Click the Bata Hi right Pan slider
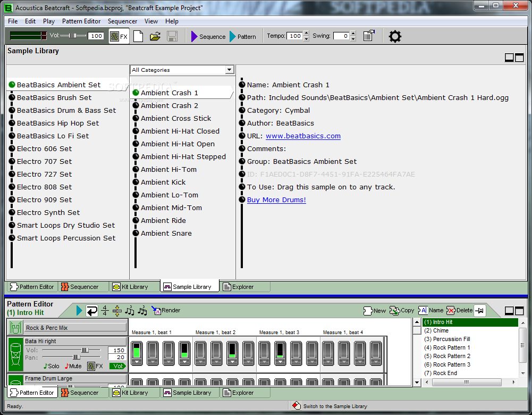Viewport: 532px width, 415px height. [77, 357]
